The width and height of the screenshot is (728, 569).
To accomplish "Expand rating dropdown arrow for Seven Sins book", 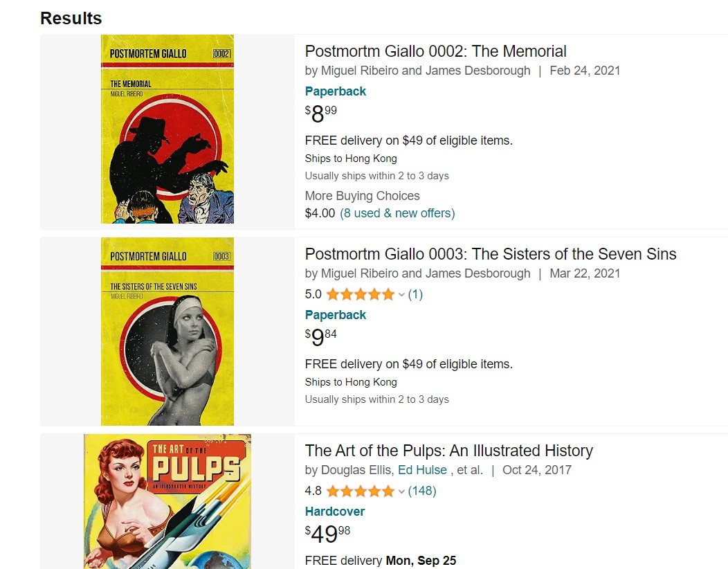I will (x=401, y=295).
